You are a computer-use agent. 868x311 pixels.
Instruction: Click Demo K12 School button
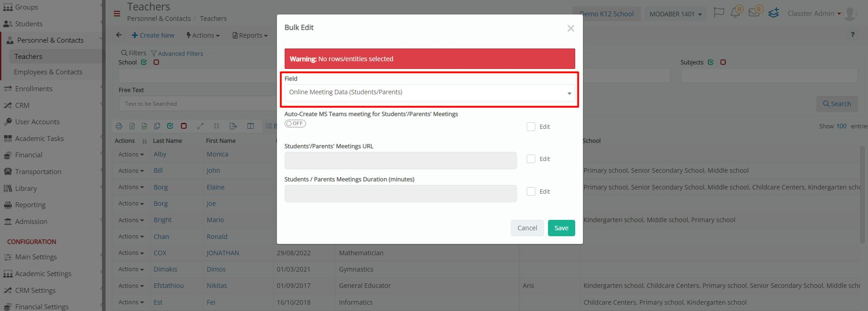click(x=606, y=14)
